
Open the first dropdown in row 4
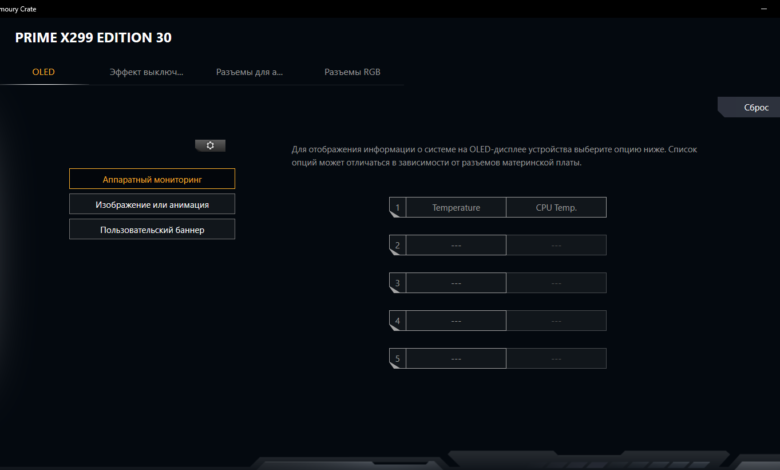(x=456, y=321)
